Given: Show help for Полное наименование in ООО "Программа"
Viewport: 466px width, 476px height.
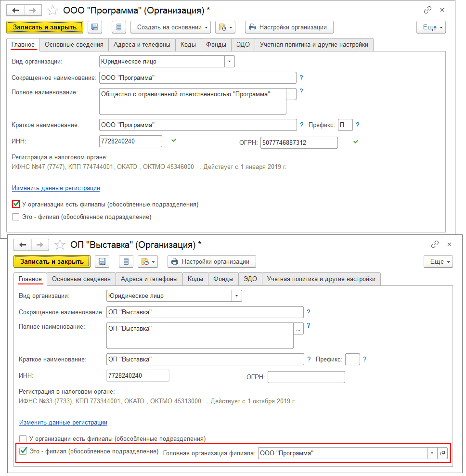Looking at the screenshot, I should coord(301,91).
